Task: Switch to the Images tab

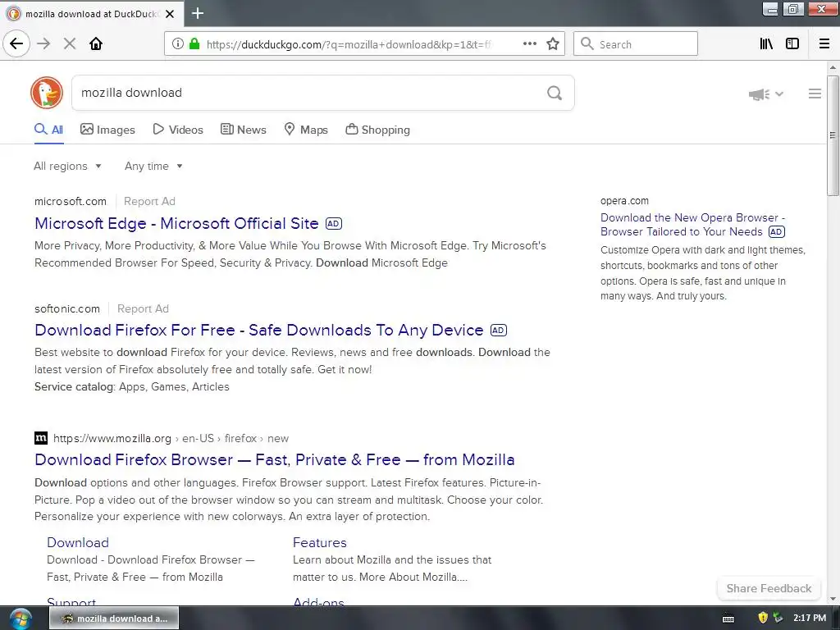Action: (107, 130)
